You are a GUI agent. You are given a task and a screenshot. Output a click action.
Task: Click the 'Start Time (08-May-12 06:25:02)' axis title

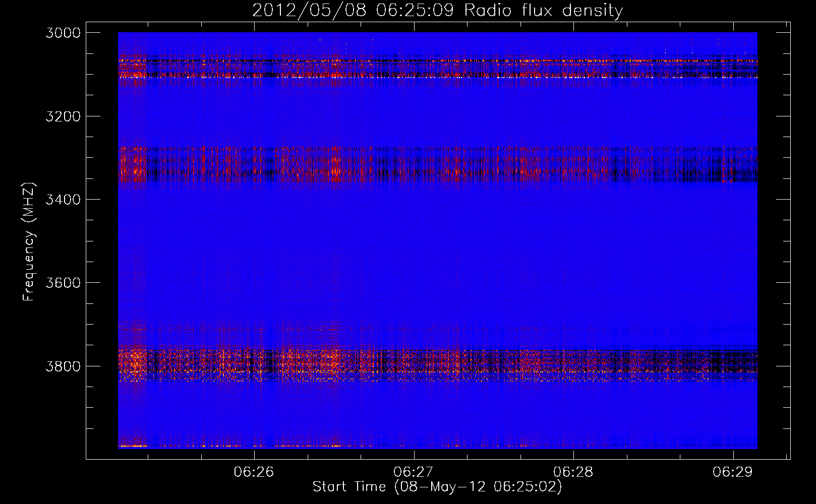(437, 487)
